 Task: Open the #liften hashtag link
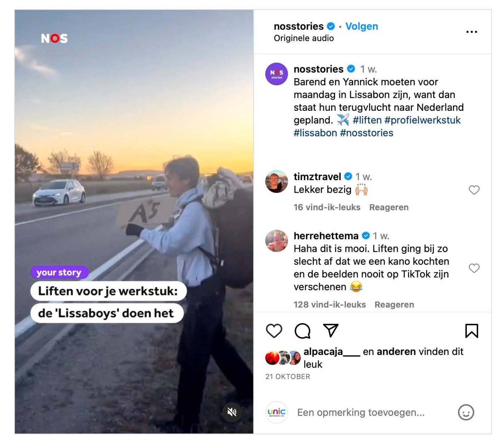pyautogui.click(x=367, y=120)
